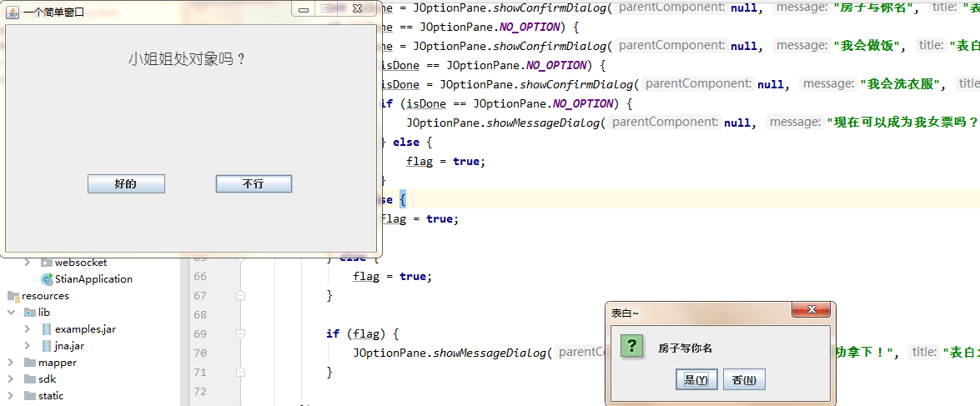Select jna.jar in the project tree
Viewport: 980px width, 406px height.
pos(70,345)
